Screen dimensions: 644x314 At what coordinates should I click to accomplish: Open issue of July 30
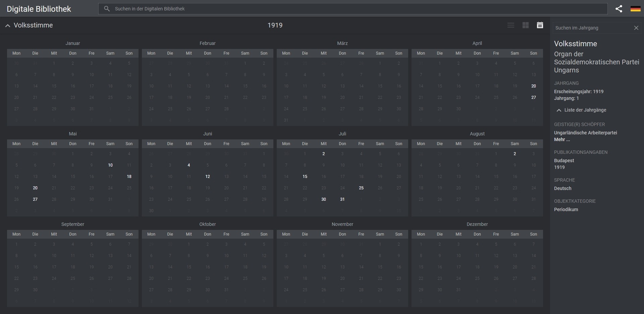point(324,199)
